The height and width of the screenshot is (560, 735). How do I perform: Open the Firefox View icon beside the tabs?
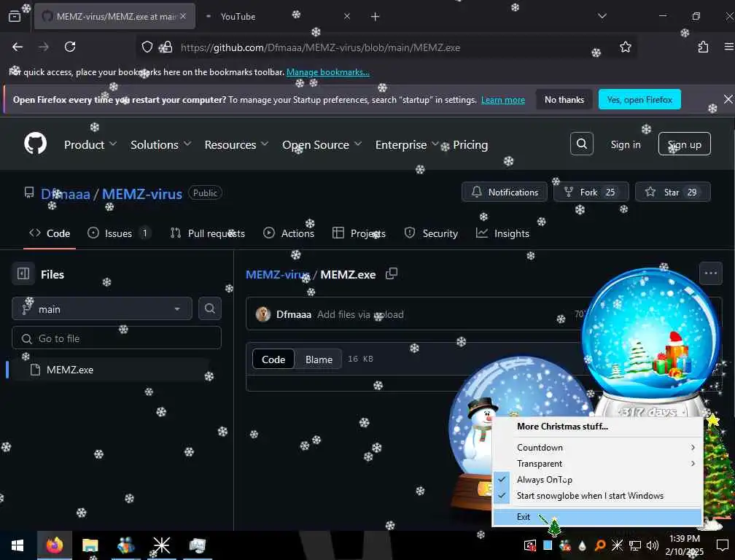click(15, 16)
